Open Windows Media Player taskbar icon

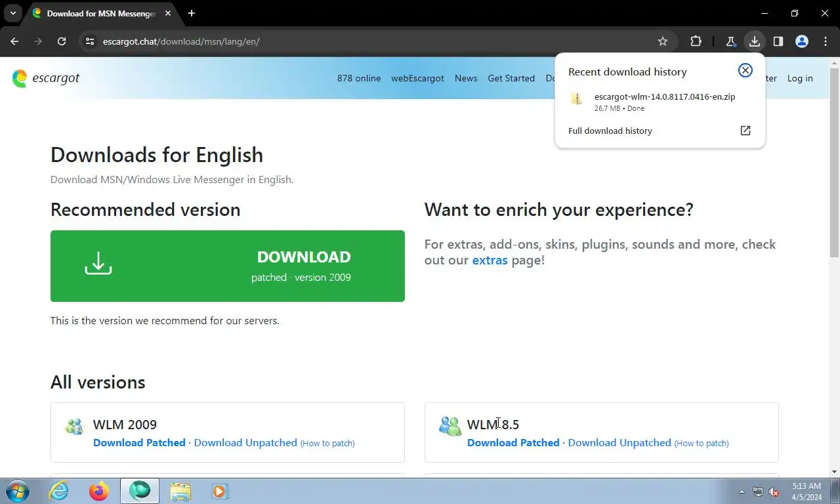219,491
